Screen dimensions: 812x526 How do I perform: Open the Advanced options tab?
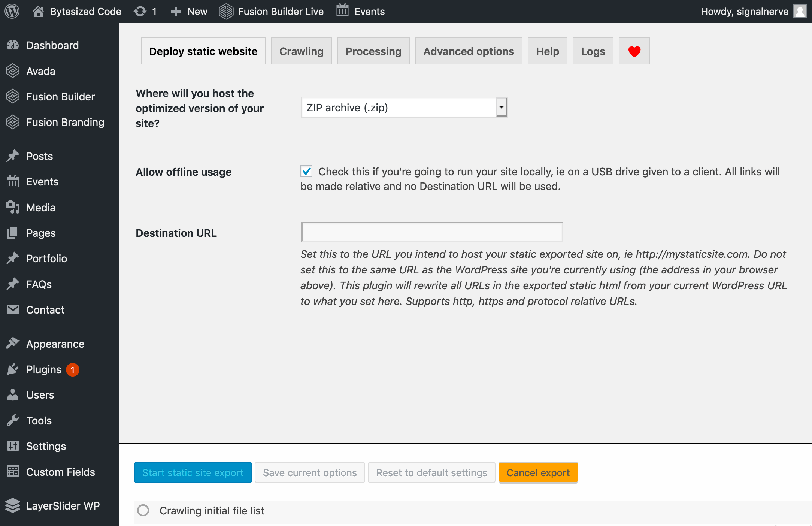pyautogui.click(x=469, y=51)
